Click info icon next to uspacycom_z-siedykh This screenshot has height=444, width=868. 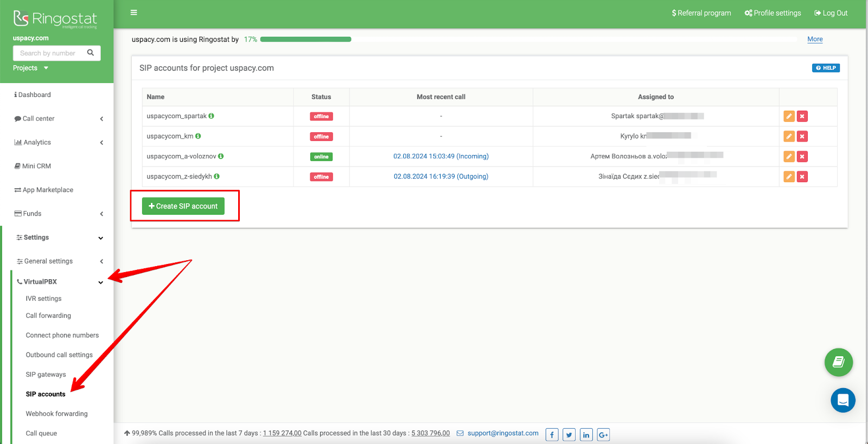click(x=217, y=176)
